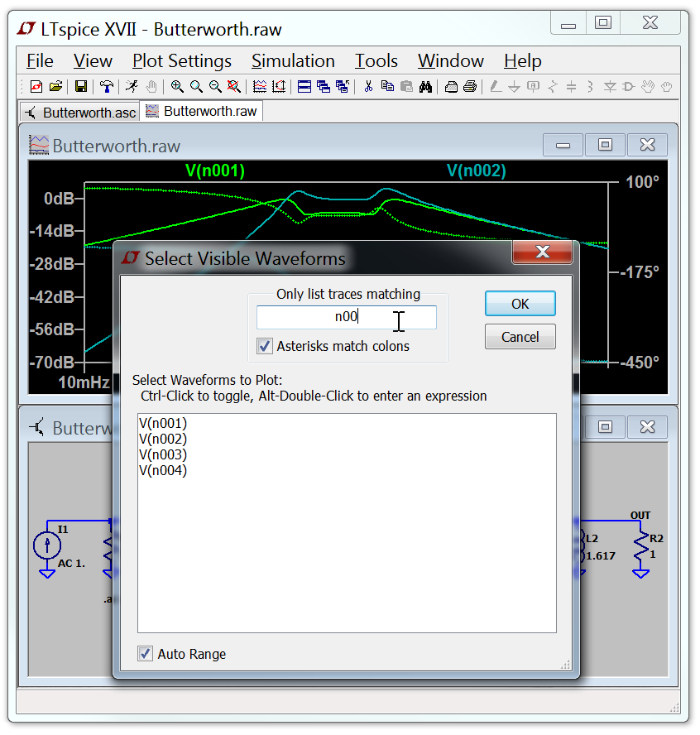Click the Save floppy disk icon
The image size is (700, 735).
click(x=81, y=86)
